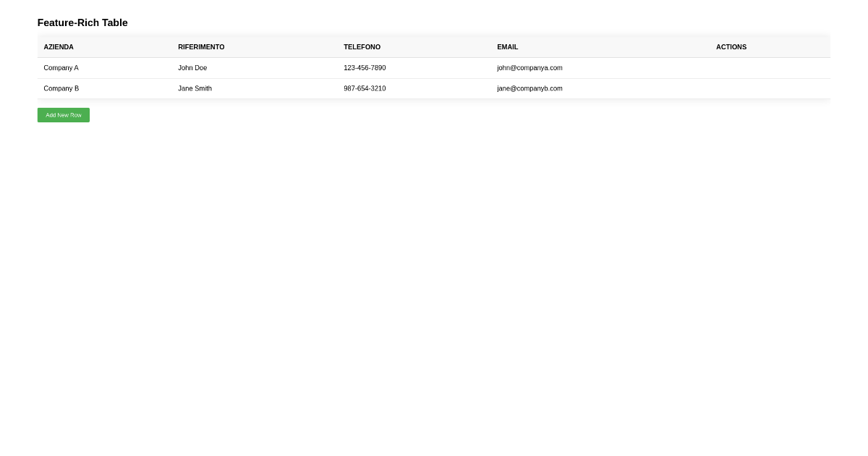868x456 pixels.
Task: Click the Jane Smith reference cell
Action: click(195, 88)
